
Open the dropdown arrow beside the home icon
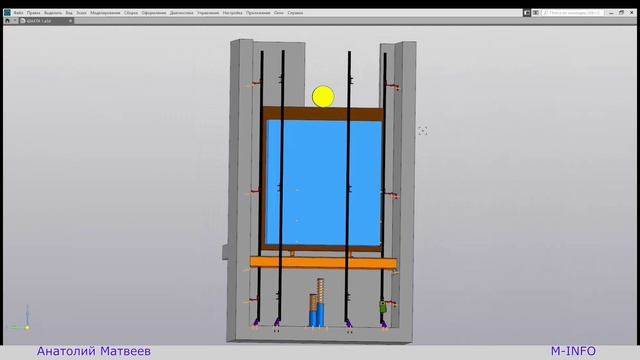click(x=15, y=21)
